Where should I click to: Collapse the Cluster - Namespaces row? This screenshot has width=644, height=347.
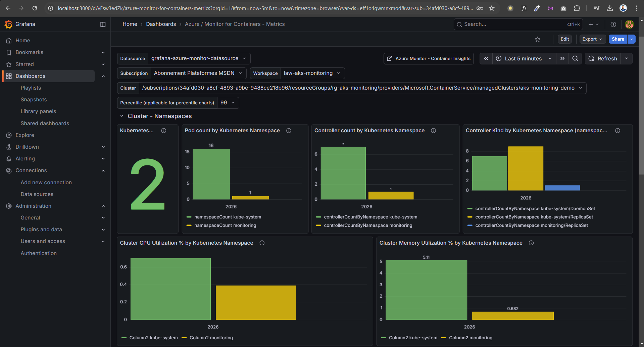point(122,116)
